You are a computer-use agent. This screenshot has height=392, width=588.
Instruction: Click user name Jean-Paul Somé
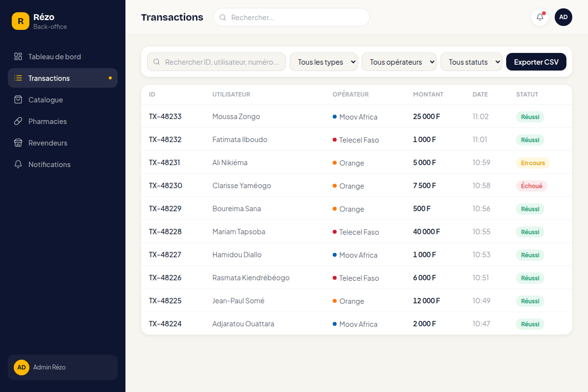(x=239, y=301)
